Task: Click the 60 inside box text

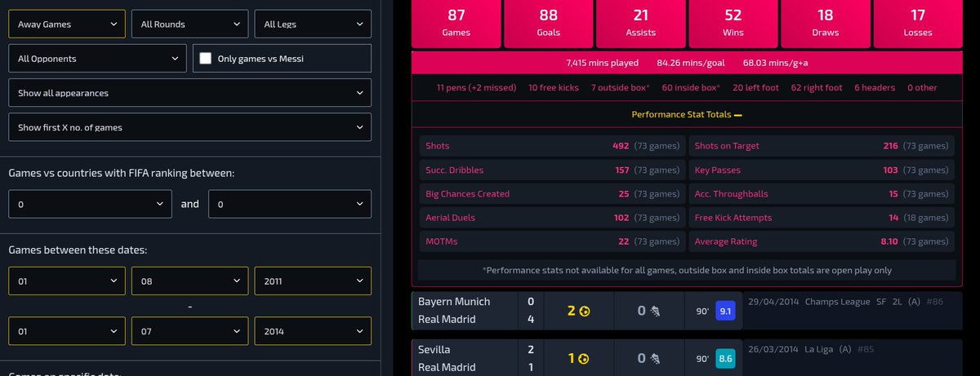Action: [x=692, y=87]
